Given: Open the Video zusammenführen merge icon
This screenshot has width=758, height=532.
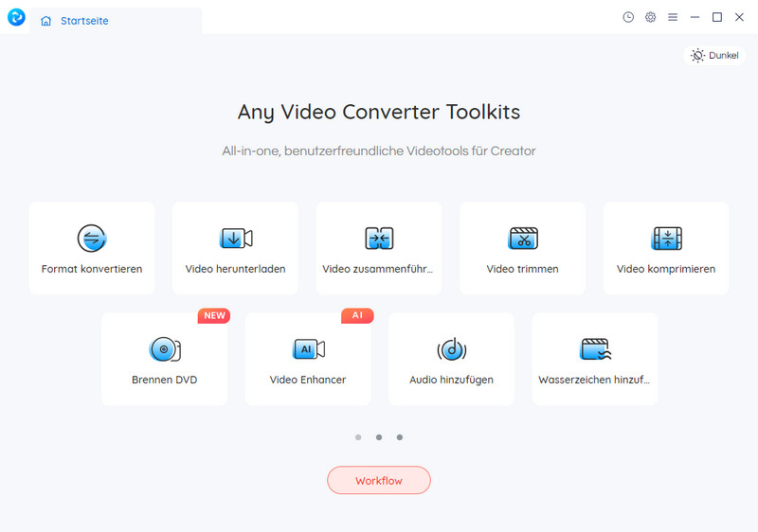Looking at the screenshot, I should [379, 239].
